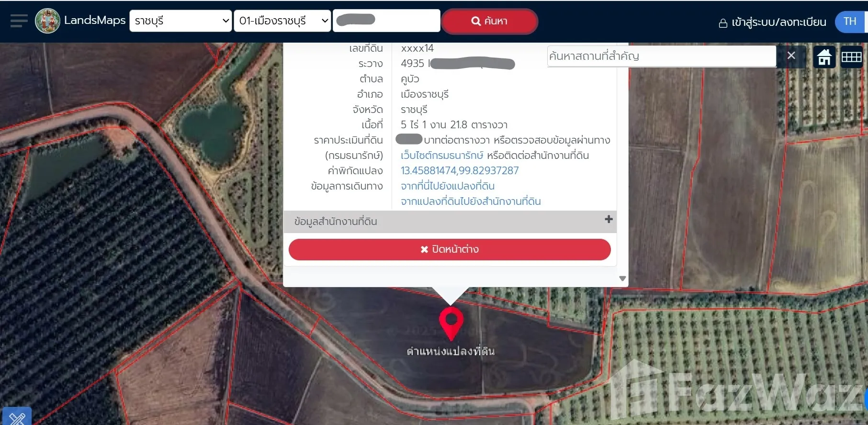
Task: Open the hamburger menu in the header
Action: pyautogui.click(x=19, y=21)
